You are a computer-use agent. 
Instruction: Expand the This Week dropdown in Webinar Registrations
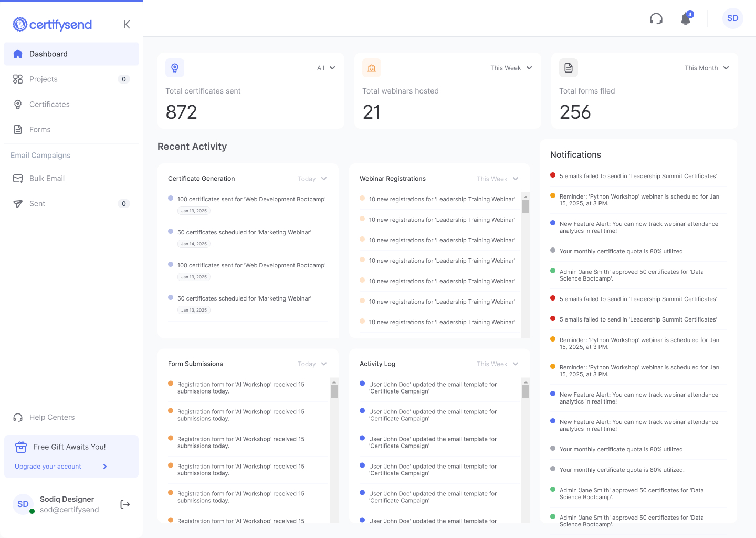(x=498, y=179)
